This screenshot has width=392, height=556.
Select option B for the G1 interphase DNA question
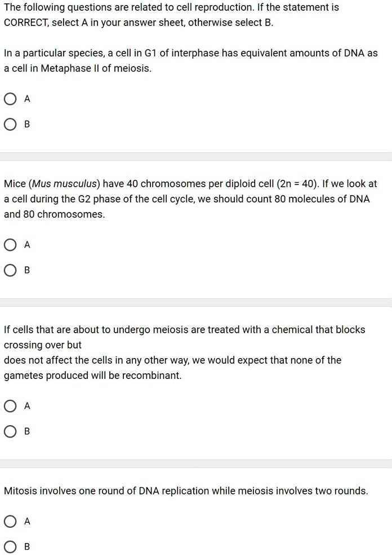click(x=10, y=124)
